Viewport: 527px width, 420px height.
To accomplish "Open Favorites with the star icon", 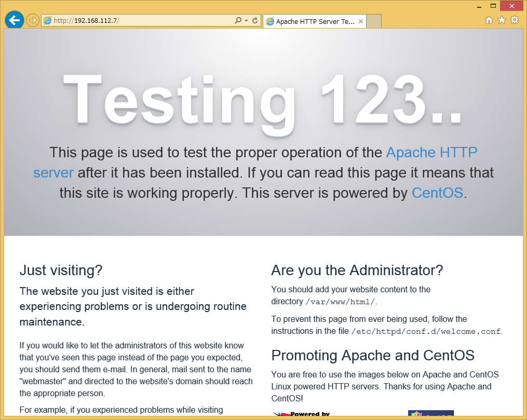I will click(x=502, y=20).
